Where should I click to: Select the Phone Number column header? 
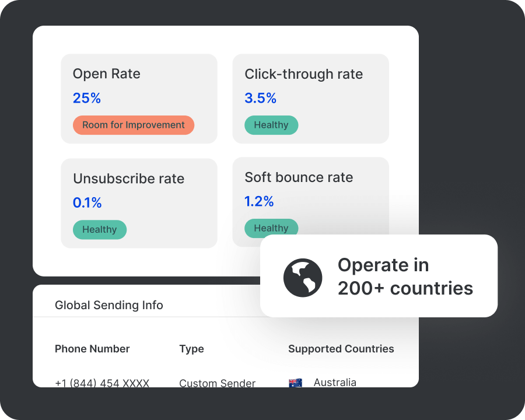pos(92,349)
